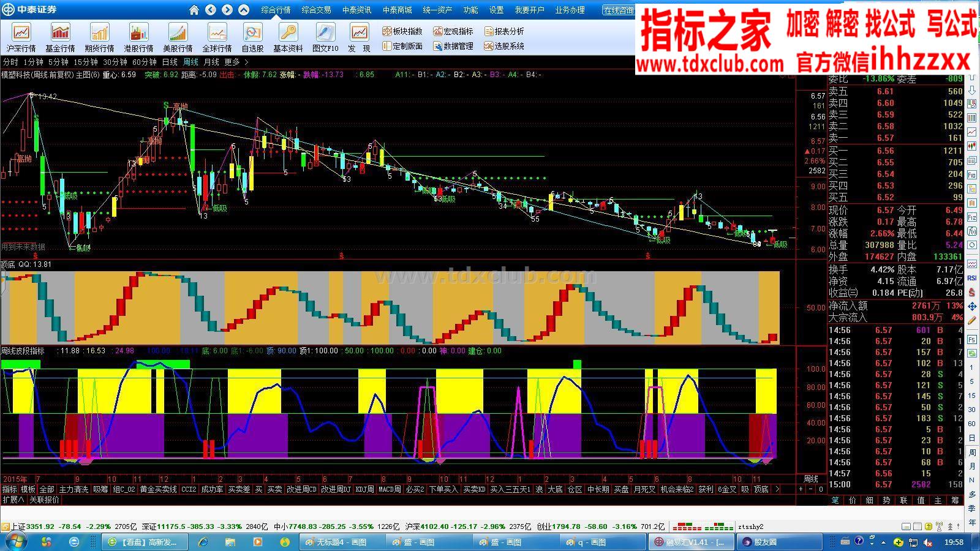Click the candlestick chart sidebar icon
980x551 pixels.
pos(972,146)
